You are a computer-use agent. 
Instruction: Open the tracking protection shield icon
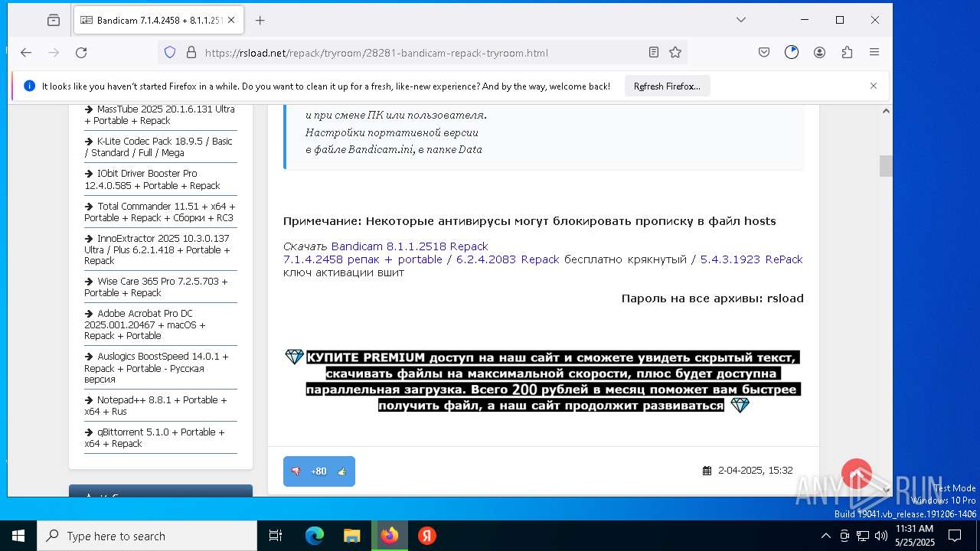coord(170,53)
